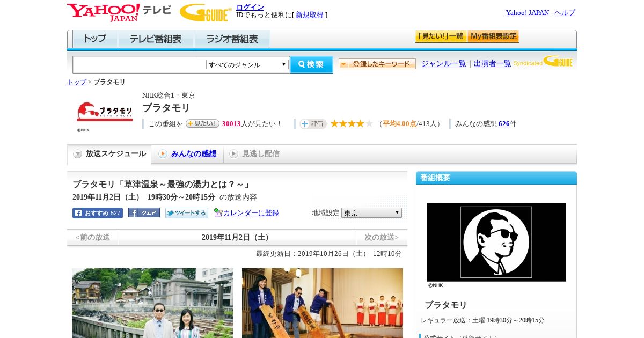Click the 評価 rating plus button
Screen dimensions: 644x338
click(313, 123)
